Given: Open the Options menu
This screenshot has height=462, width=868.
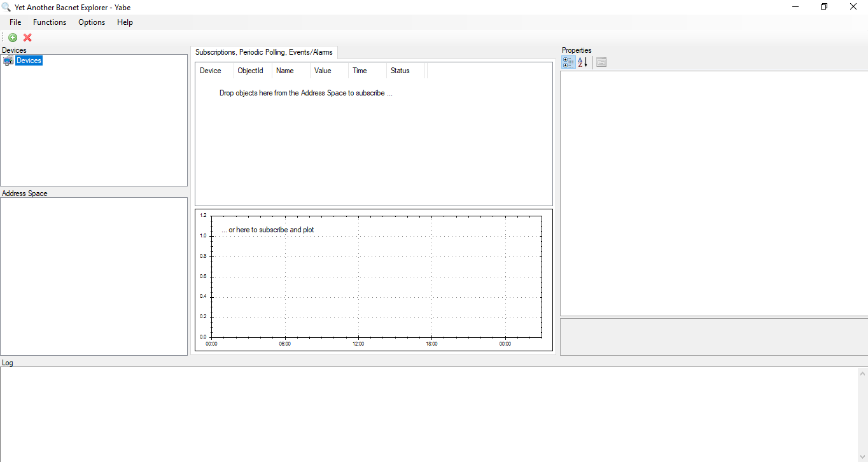Looking at the screenshot, I should point(92,22).
